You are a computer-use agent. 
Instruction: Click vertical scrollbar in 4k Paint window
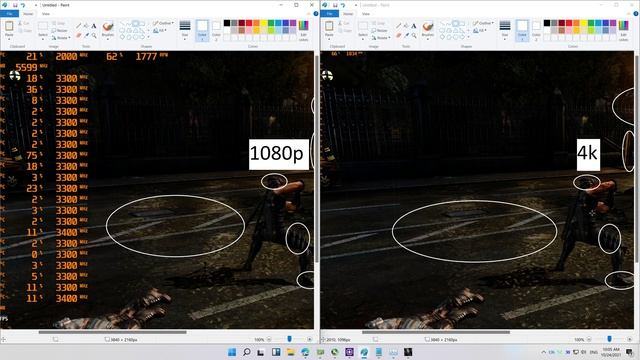636,159
